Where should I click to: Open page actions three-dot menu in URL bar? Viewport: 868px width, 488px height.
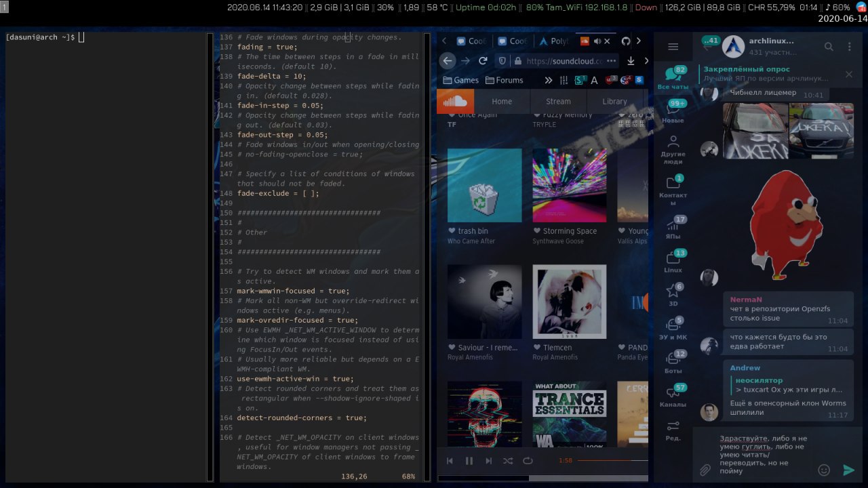coord(612,61)
